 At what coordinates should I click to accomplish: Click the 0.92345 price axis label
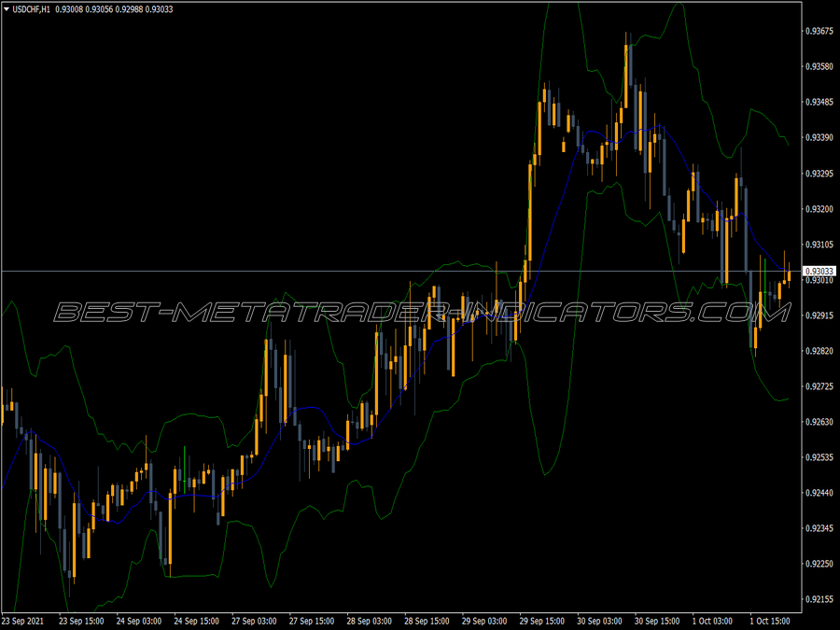pos(819,528)
